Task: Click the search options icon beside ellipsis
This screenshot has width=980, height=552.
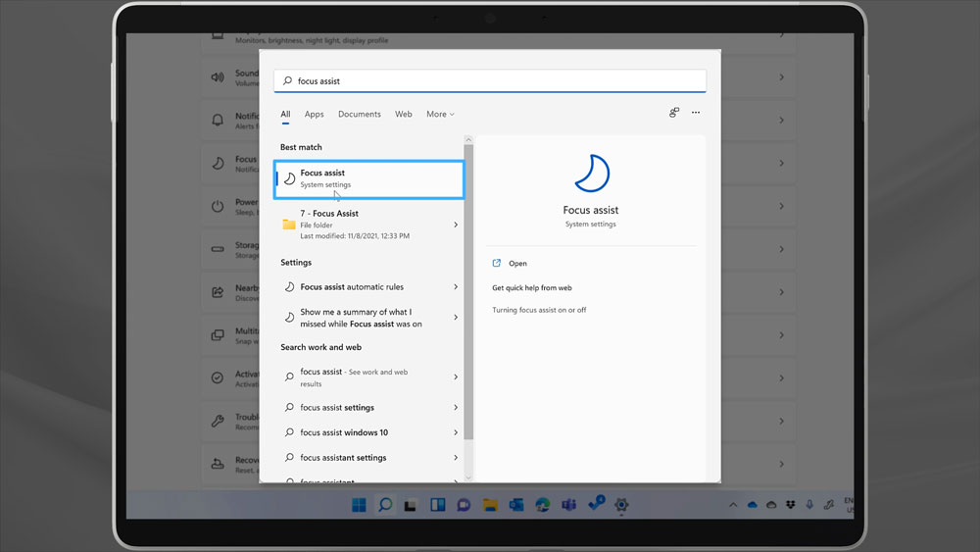Action: 674,113
